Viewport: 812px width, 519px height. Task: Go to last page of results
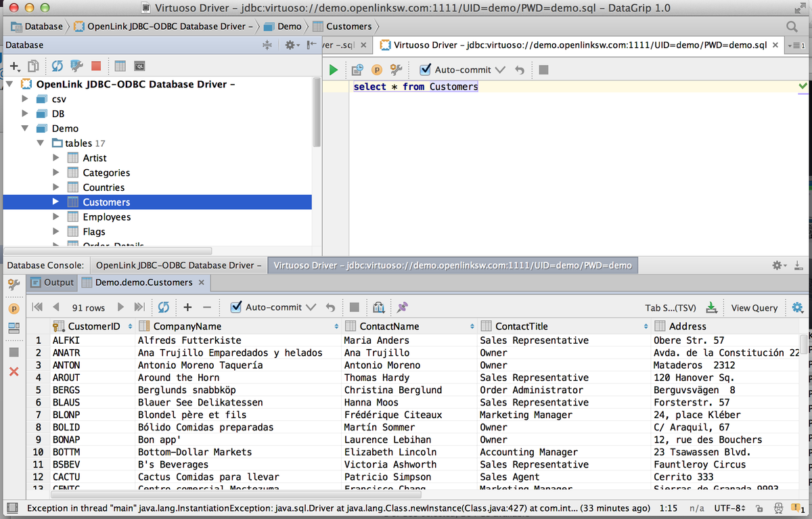point(139,307)
